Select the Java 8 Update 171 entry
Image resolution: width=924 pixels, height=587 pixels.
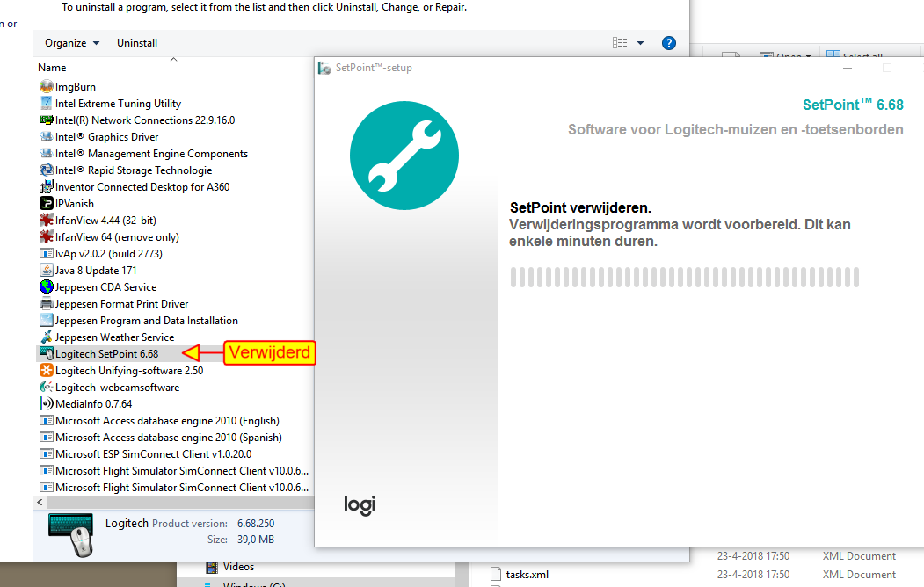click(96, 271)
